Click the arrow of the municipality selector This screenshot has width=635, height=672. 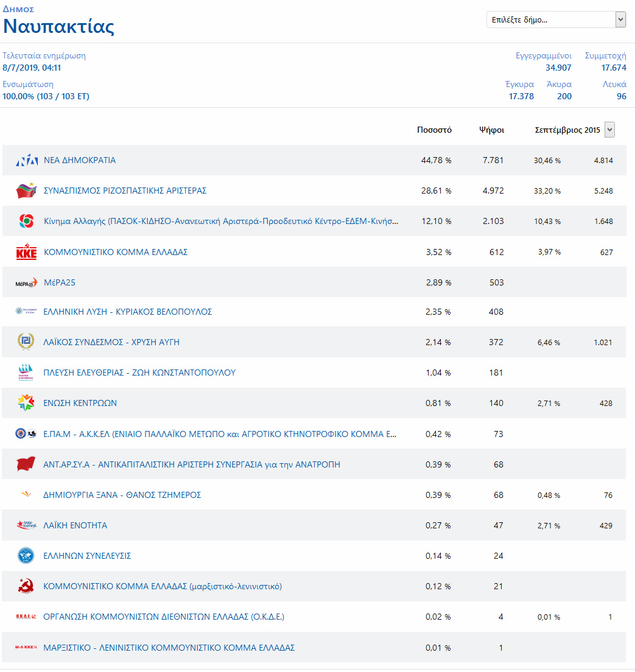coord(620,19)
